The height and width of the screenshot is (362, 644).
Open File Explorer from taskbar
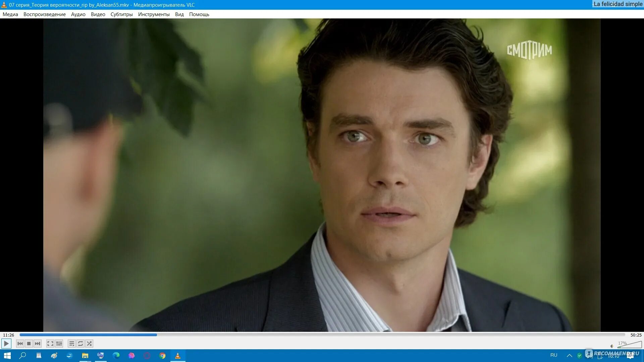coord(85,356)
